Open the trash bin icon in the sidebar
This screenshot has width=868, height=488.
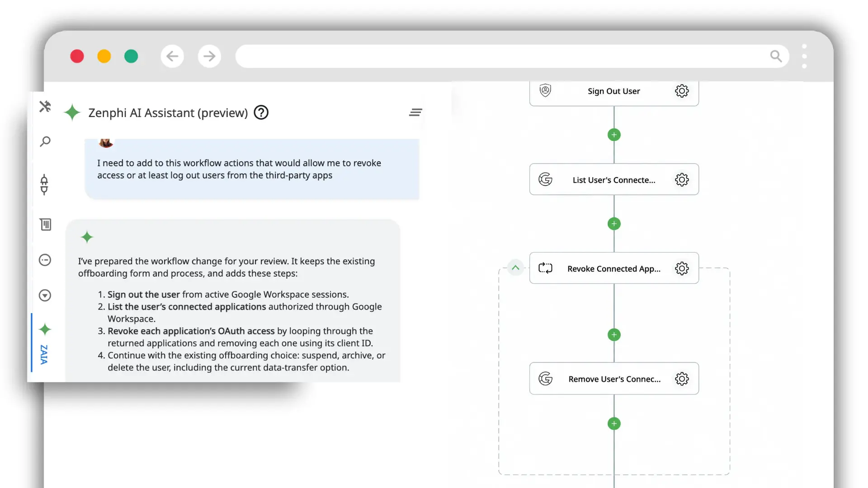[x=45, y=224]
